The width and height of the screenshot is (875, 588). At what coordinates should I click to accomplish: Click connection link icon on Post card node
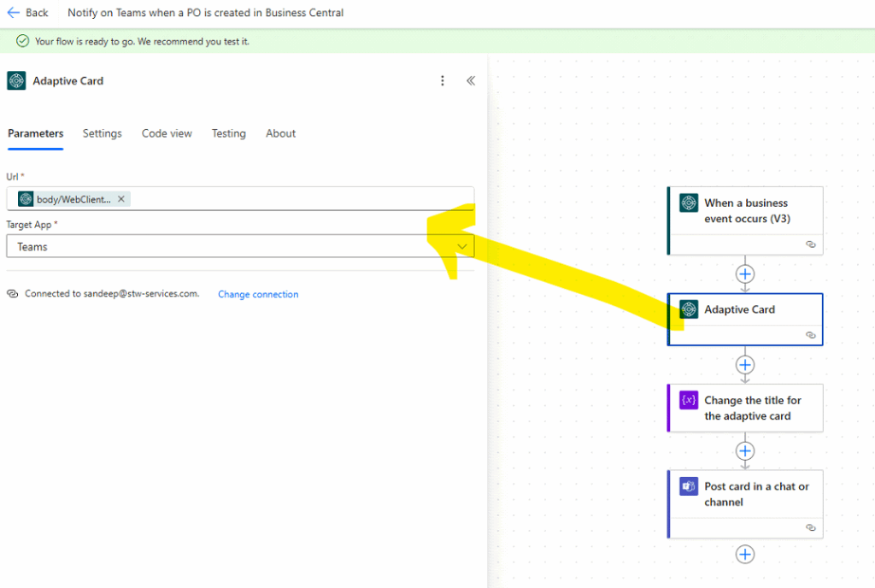tap(810, 527)
